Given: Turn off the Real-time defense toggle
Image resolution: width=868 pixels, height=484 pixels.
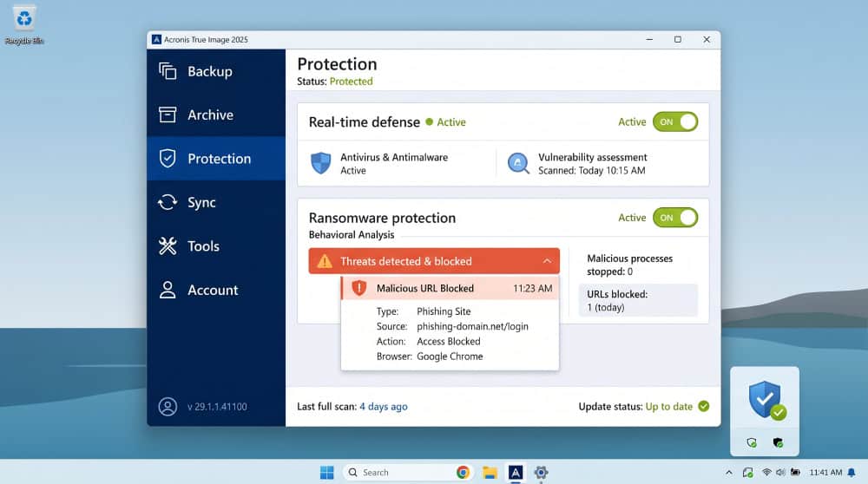Looking at the screenshot, I should pos(675,121).
